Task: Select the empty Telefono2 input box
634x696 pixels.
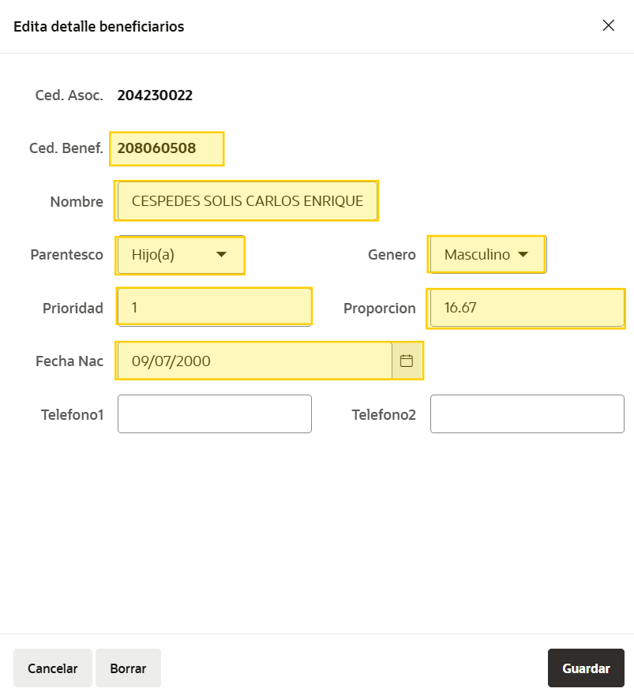Action: click(526, 414)
